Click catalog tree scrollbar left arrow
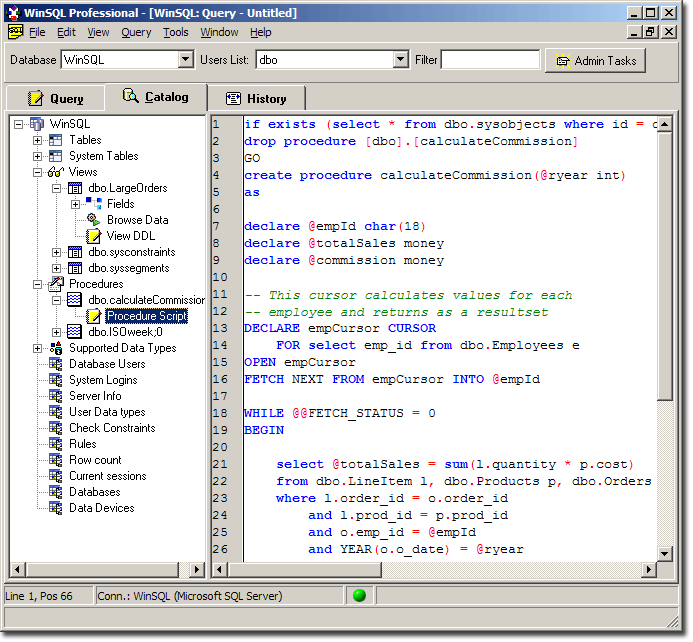The height and width of the screenshot is (642, 693). pos(17,569)
